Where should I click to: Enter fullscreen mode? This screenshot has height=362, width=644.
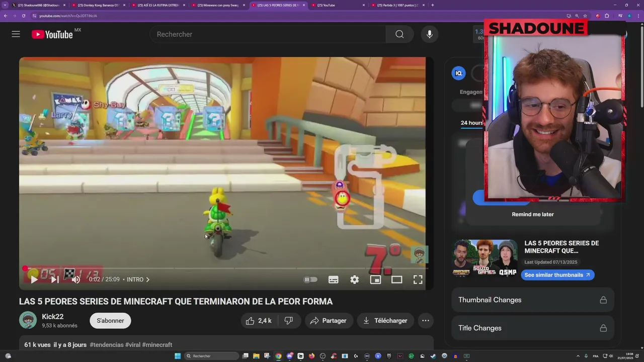[x=418, y=280]
